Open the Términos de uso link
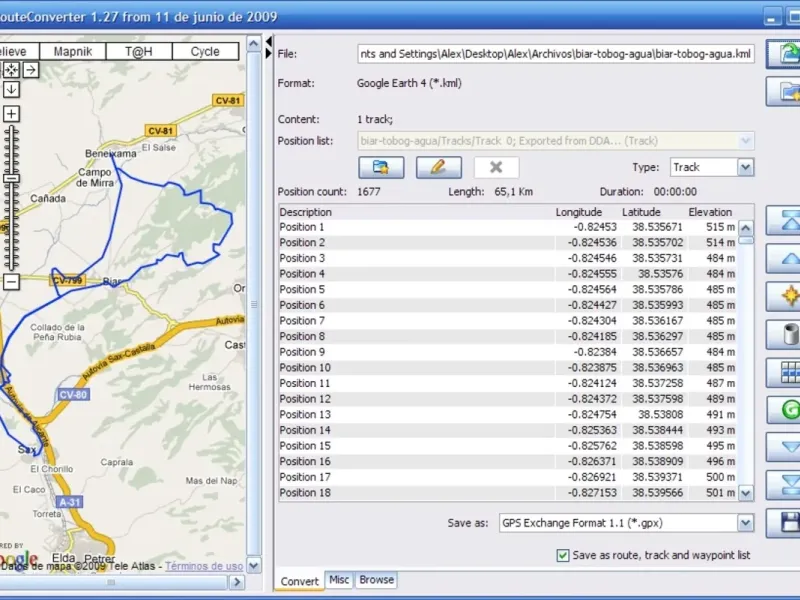This screenshot has height=600, width=800. point(204,566)
